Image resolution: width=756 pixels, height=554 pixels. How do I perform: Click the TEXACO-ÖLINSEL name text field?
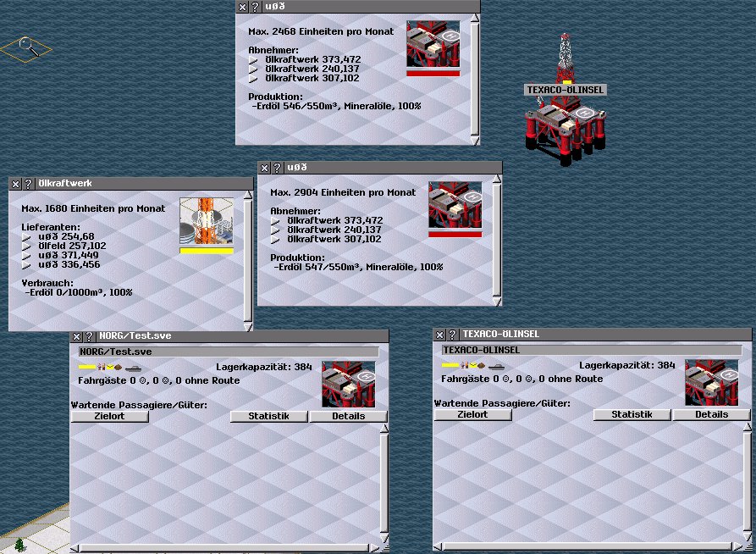click(x=591, y=350)
